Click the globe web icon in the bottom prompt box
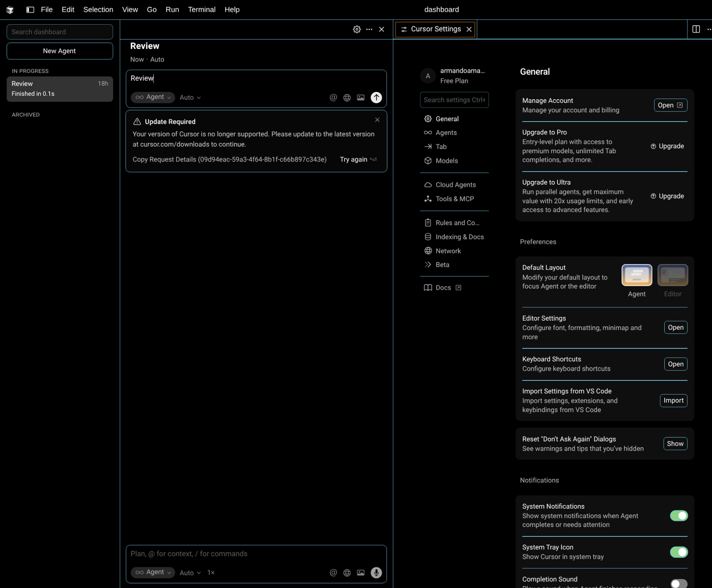Screen dimensions: 712x588 347,573
